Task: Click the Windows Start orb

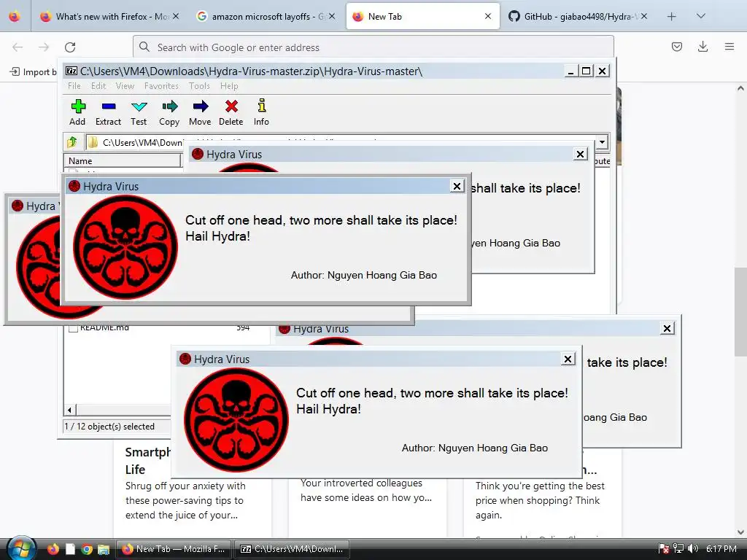Action: 21,548
